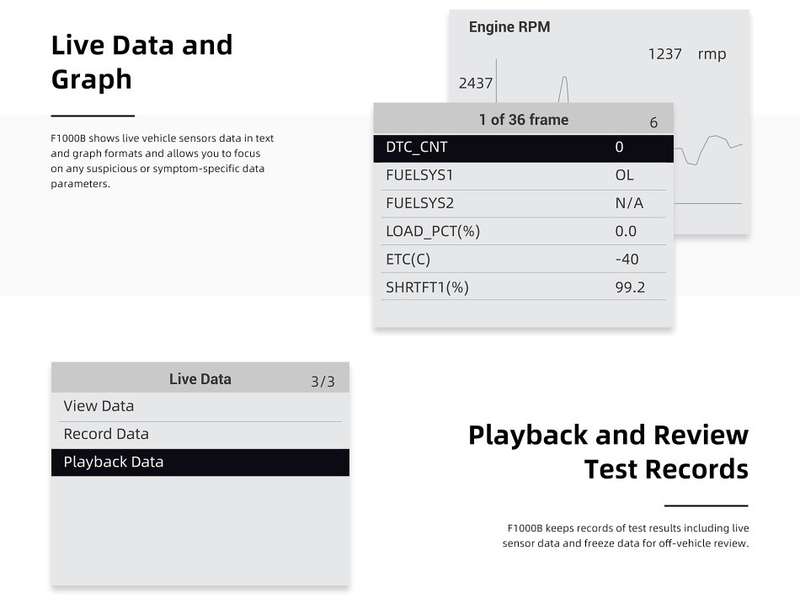
Task: Click the 3/3 page indicator
Action: click(323, 382)
